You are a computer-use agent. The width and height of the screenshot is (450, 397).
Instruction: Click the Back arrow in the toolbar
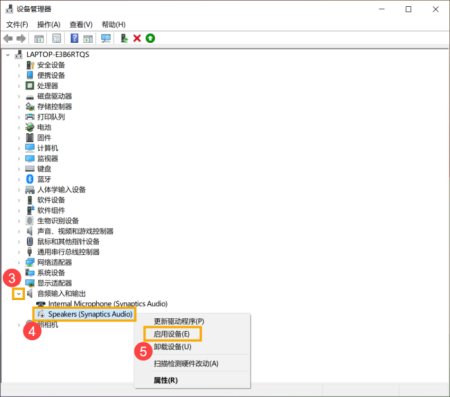tap(8, 39)
